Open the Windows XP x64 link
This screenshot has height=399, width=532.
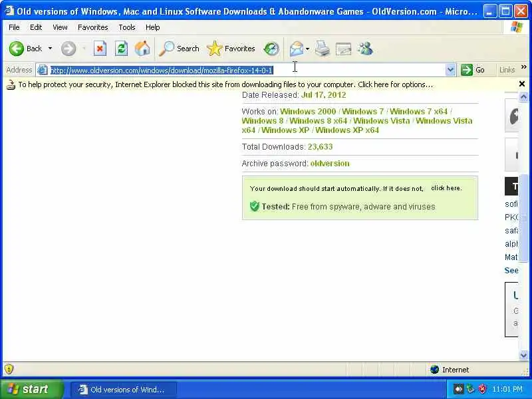346,130
